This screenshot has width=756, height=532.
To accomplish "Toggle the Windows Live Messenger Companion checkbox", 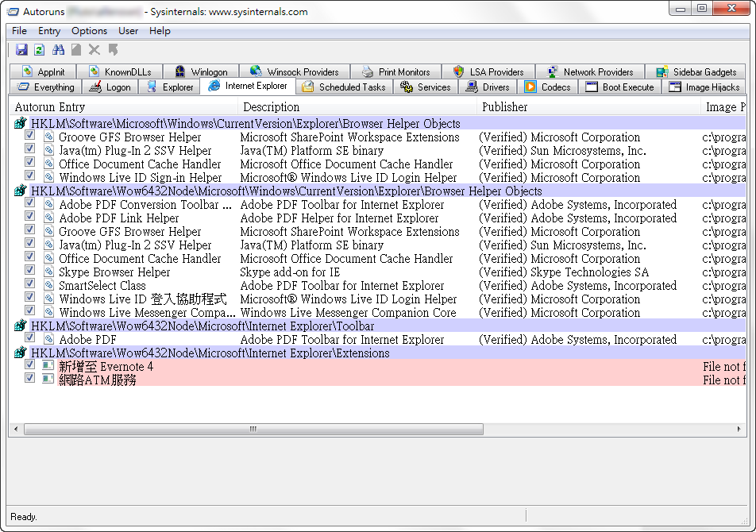I will [30, 310].
